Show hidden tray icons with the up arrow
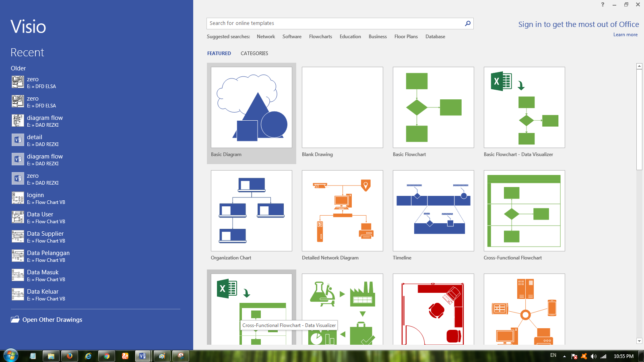 (564, 356)
